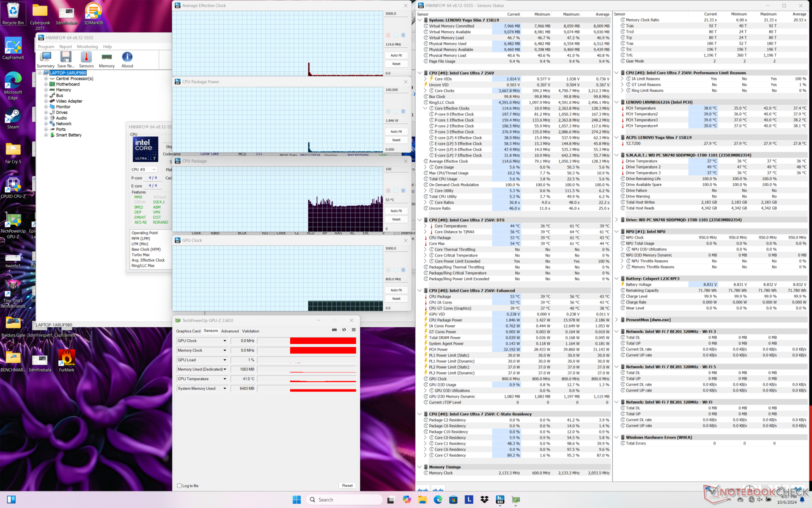
Task: Open Dropbox from the taskbar
Action: click(x=485, y=500)
